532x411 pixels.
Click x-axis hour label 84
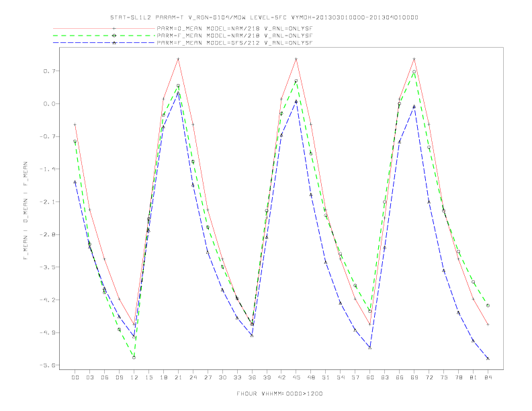click(488, 377)
